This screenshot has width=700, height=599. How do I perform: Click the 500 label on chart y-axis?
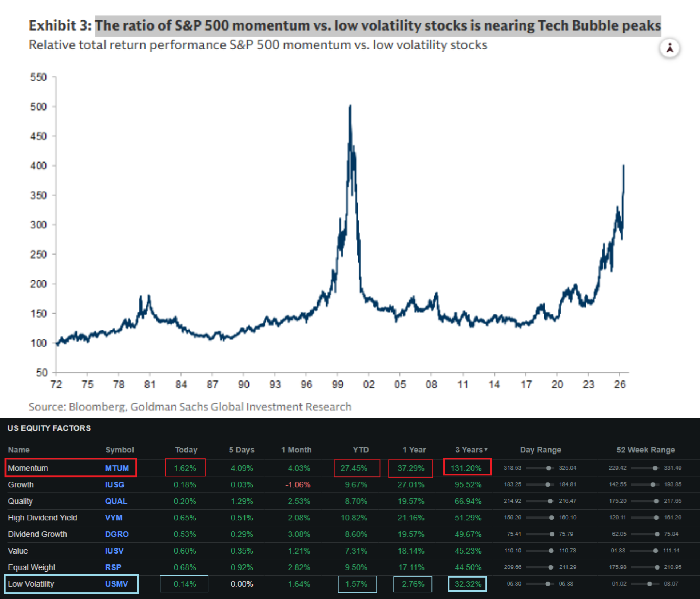pos(39,107)
